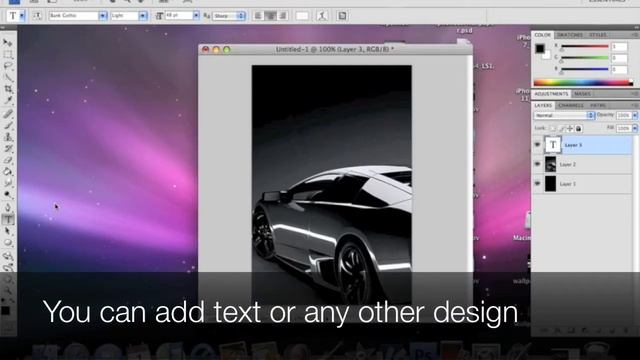640x360 pixels.
Task: Select the Healing Brush tool
Action: (7, 114)
